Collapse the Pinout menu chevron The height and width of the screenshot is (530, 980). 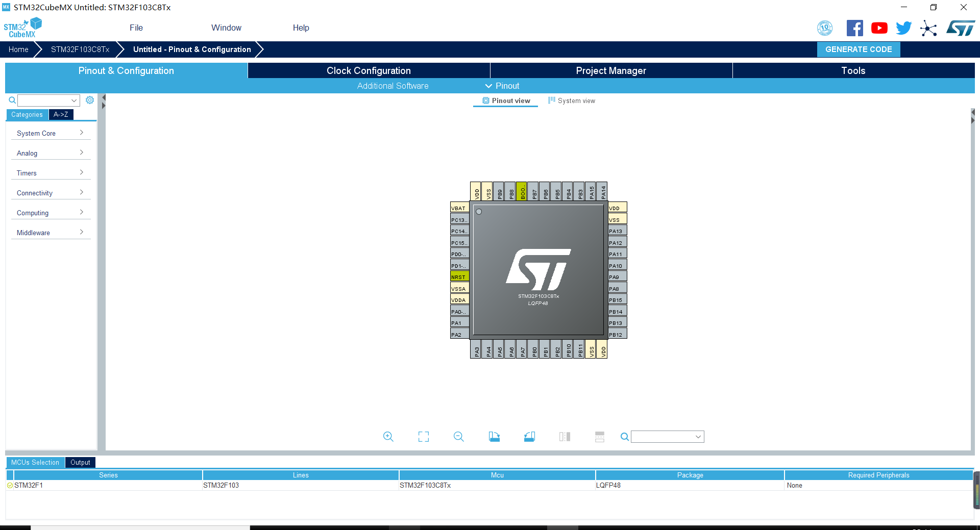coord(488,86)
